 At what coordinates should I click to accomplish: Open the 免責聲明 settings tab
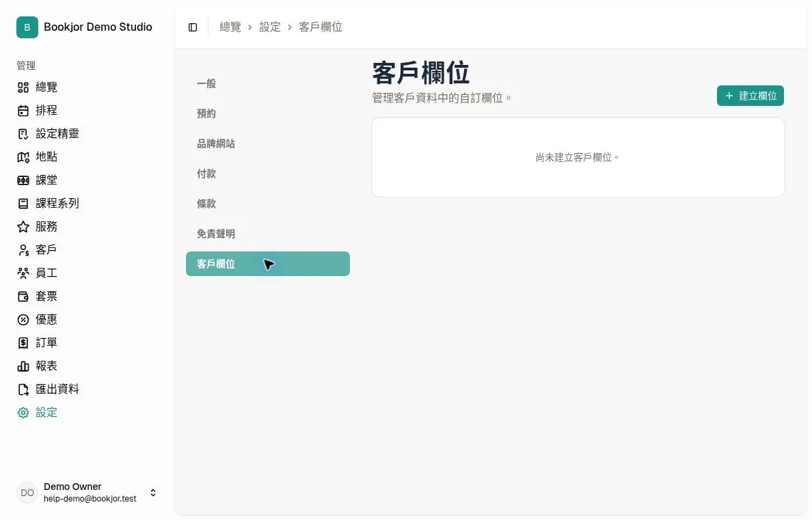pos(268,234)
